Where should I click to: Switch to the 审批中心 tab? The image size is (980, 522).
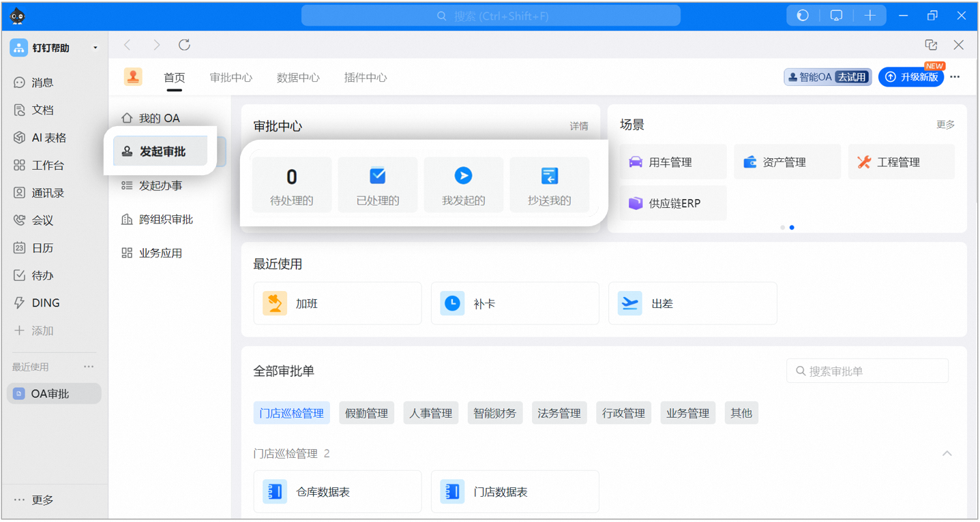pyautogui.click(x=231, y=78)
